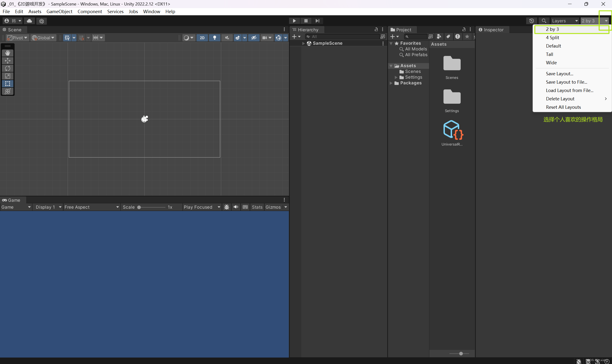Select the Move tool

(x=8, y=60)
